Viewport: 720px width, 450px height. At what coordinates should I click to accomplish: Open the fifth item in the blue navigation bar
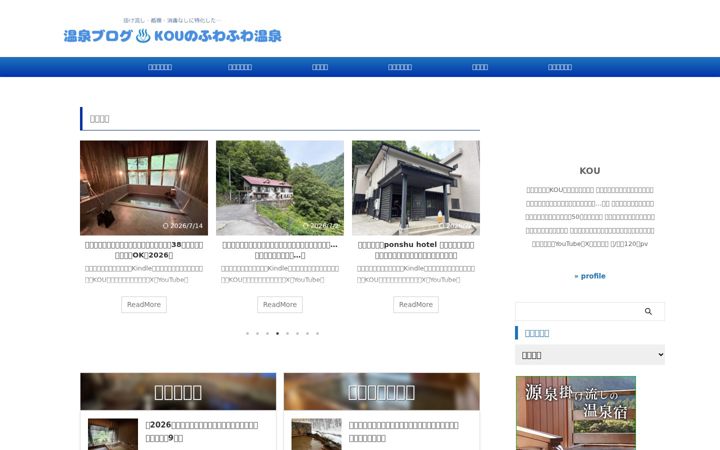(x=479, y=67)
